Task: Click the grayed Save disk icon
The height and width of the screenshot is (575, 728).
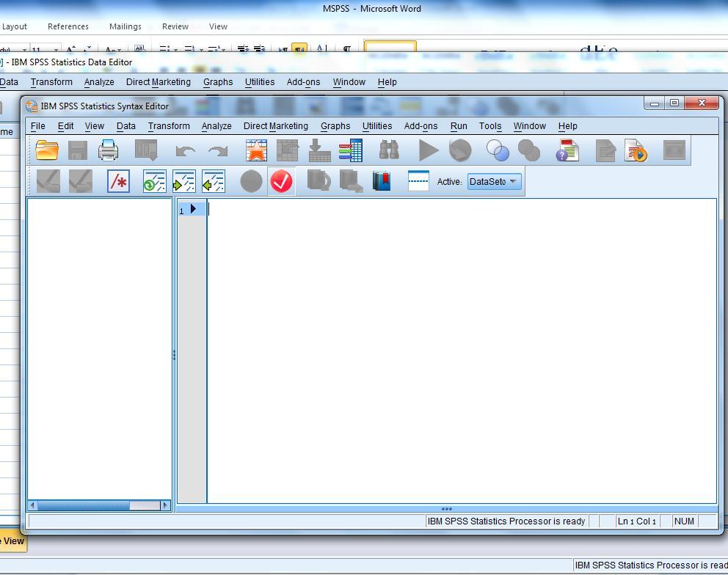Action: [x=78, y=150]
